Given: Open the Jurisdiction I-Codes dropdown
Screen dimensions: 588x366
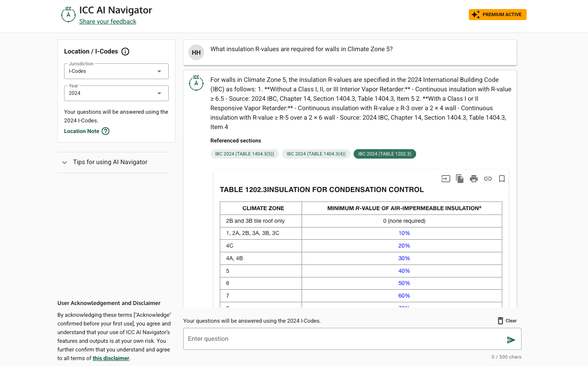Looking at the screenshot, I should pyautogui.click(x=116, y=71).
